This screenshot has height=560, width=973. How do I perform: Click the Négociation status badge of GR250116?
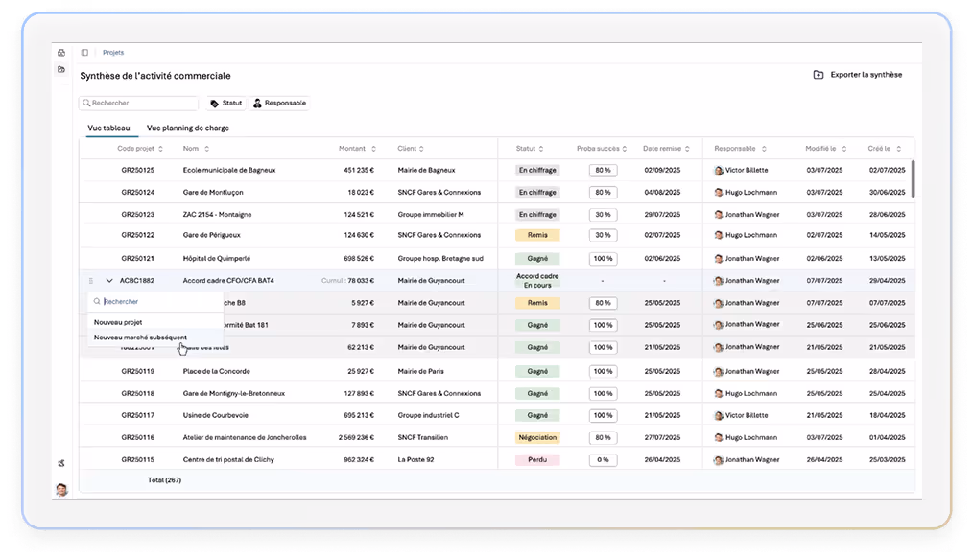coord(537,438)
